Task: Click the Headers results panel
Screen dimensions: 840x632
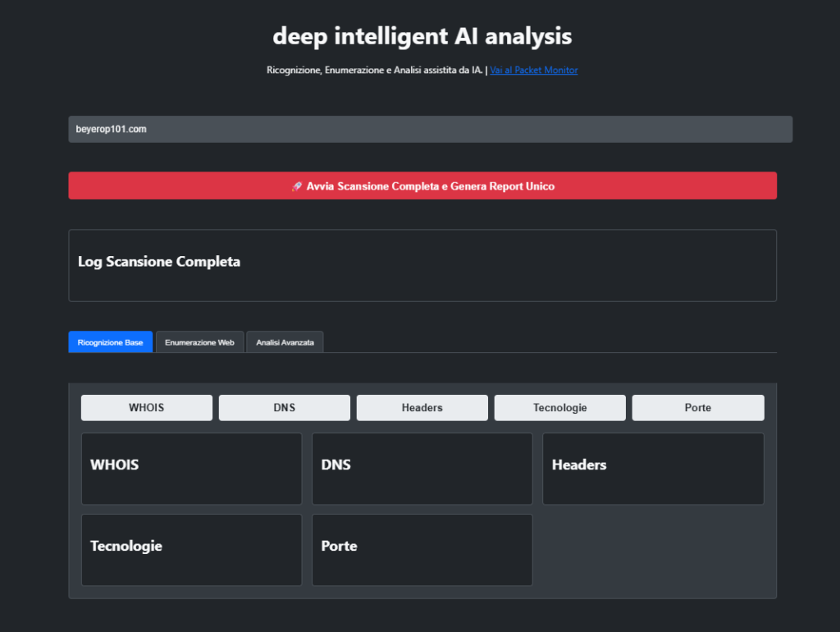Action: (653, 468)
